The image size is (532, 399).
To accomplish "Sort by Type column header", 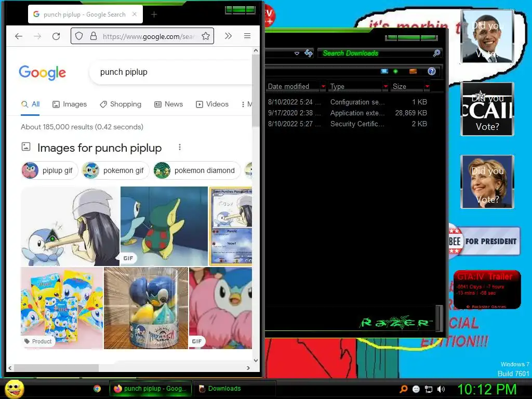I will 355,87.
